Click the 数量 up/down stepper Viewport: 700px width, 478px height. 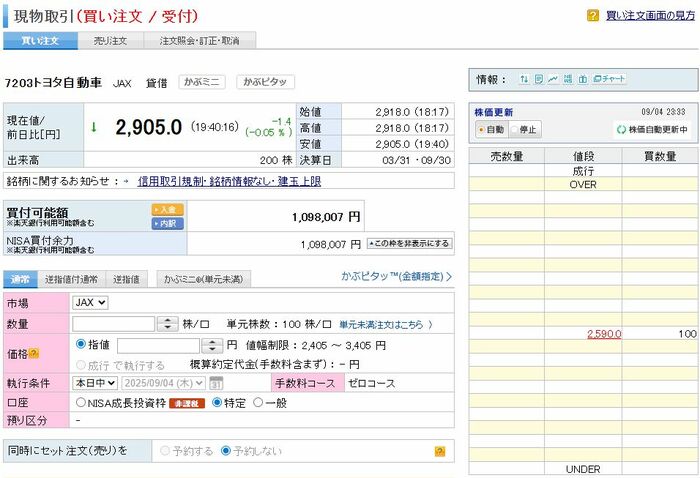[x=167, y=324]
